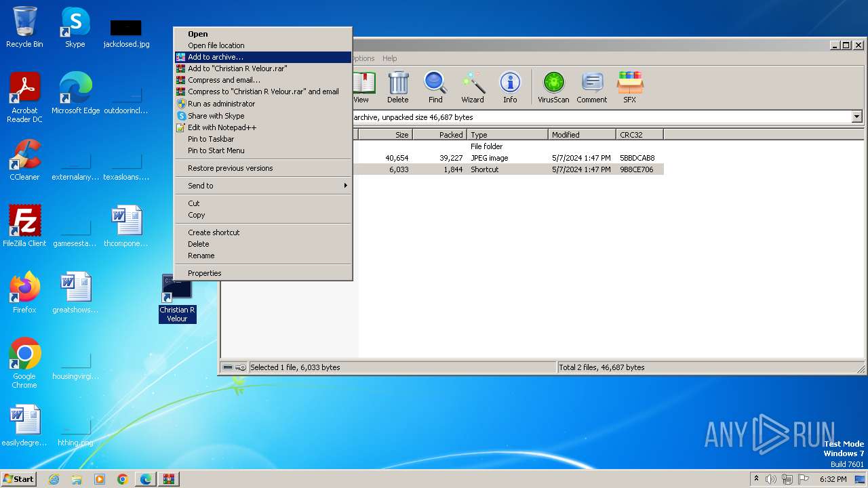The height and width of the screenshot is (488, 868).
Task: Sort by the CRC32 column header
Action: [639, 135]
